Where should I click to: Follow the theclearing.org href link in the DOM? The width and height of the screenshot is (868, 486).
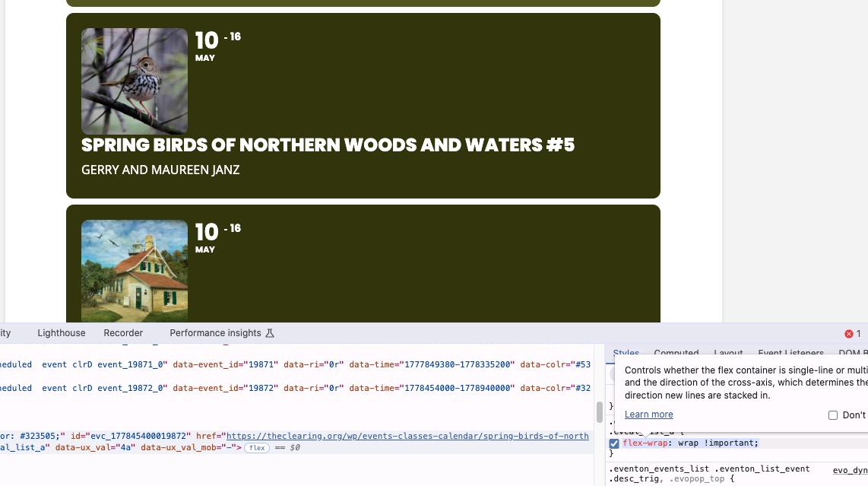click(407, 436)
